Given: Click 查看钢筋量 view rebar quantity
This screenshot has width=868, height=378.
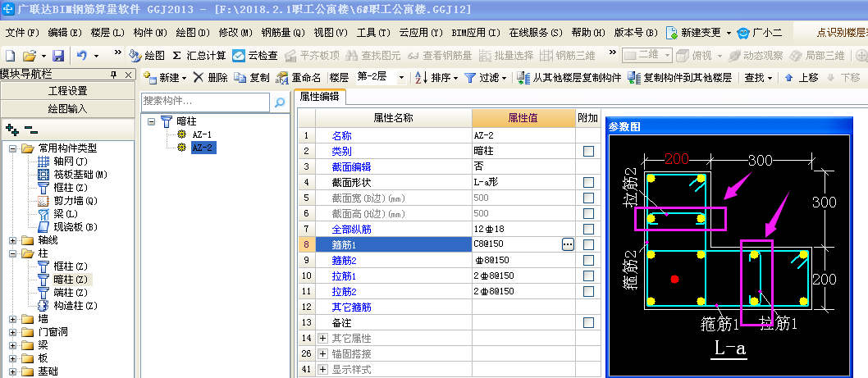Looking at the screenshot, I should click(440, 55).
